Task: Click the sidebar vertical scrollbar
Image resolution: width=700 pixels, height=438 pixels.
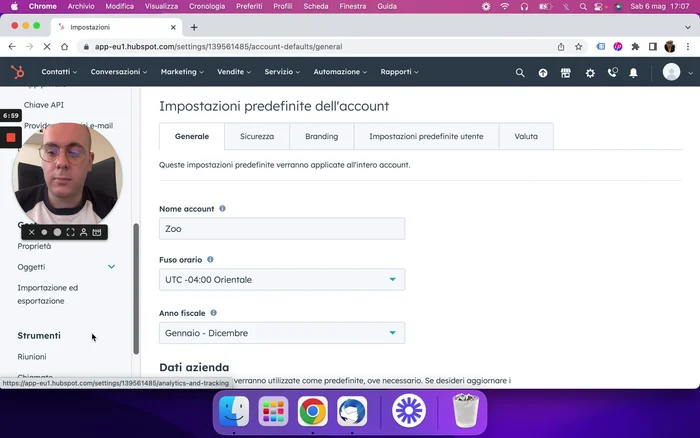Action: point(136,288)
